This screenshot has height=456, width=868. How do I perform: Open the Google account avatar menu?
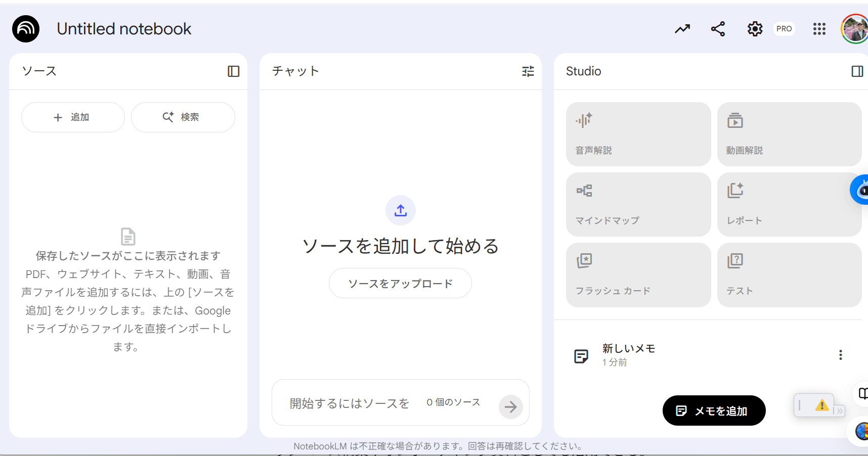tap(855, 29)
